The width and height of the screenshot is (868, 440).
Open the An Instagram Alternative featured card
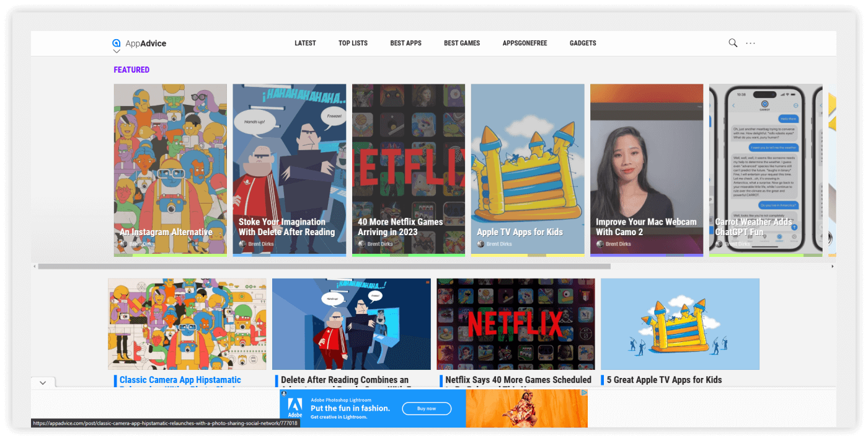tap(170, 170)
